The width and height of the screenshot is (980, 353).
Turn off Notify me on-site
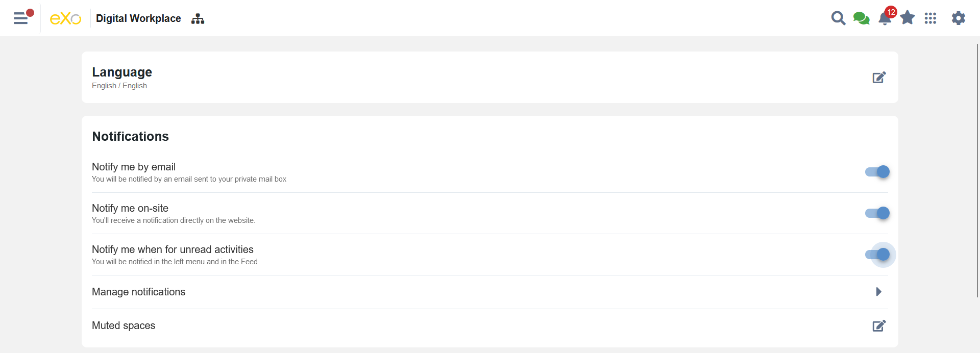coord(877,213)
